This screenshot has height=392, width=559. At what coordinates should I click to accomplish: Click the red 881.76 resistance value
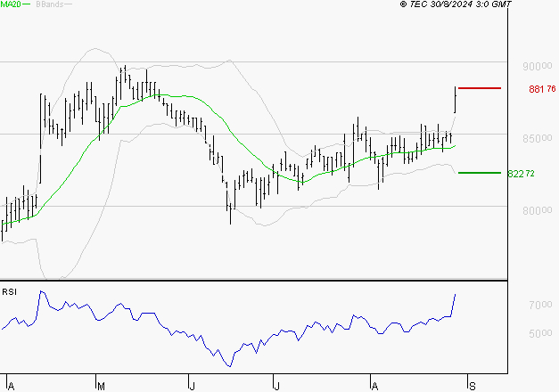click(542, 89)
